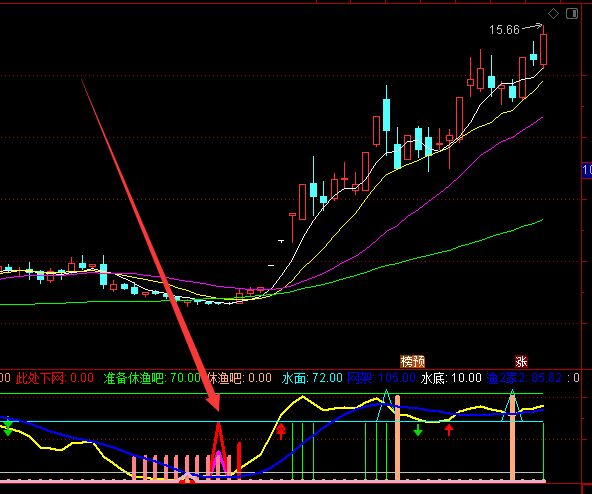This screenshot has width=592, height=494.
Task: Select the green 准备休渔吧: 70.00 label
Action: click(152, 378)
